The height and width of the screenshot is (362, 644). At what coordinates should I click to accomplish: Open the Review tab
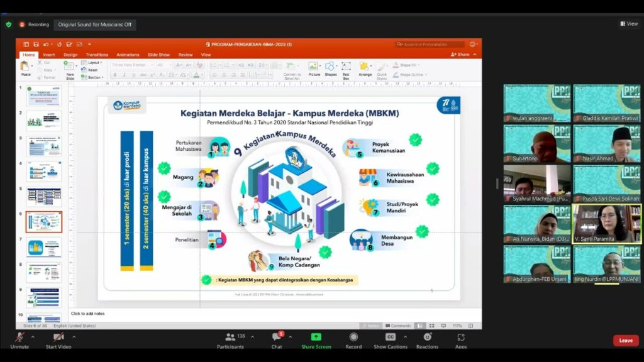(186, 55)
